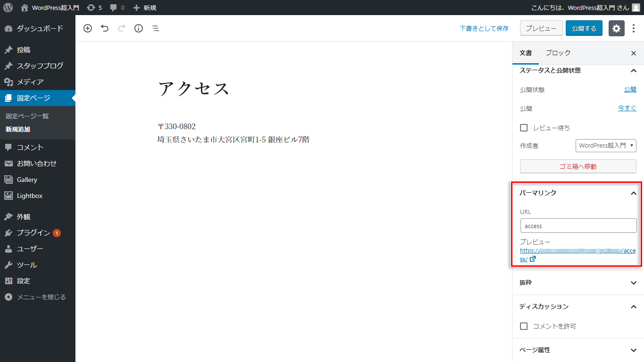The width and height of the screenshot is (644, 362).
Task: Toggle the settings gear sidebar
Action: click(x=616, y=28)
